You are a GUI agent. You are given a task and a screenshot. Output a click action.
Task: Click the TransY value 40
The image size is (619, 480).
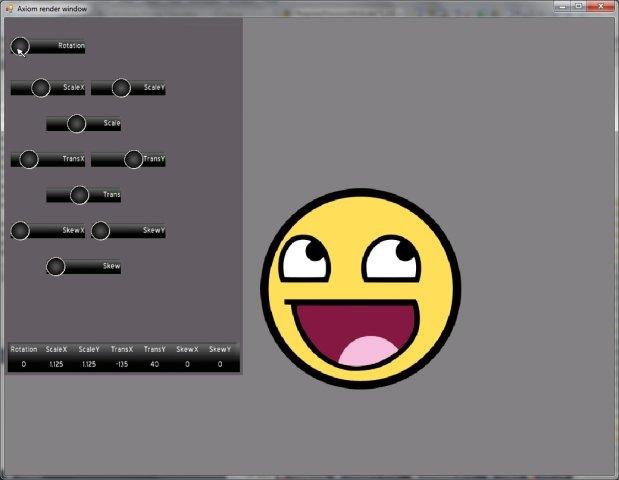coord(155,364)
